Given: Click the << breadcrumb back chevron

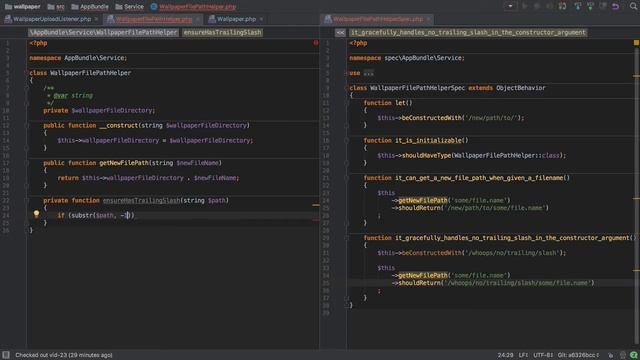Looking at the screenshot, I should (340, 33).
